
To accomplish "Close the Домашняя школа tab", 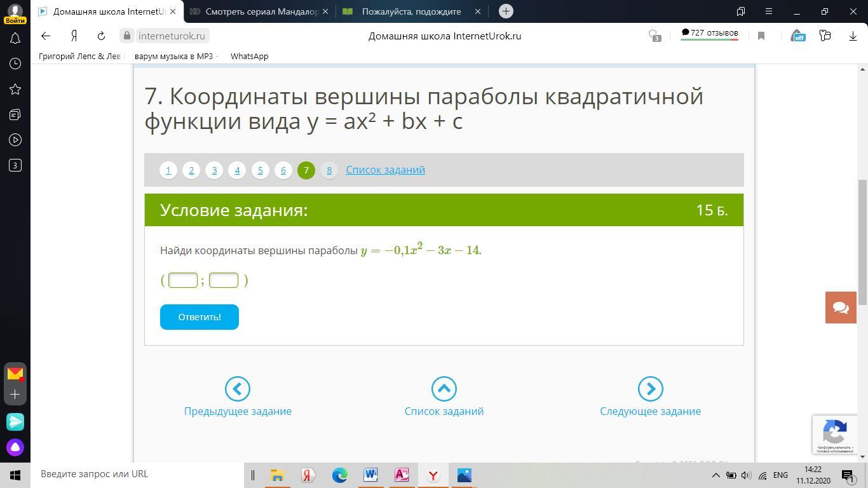I will (x=173, y=11).
